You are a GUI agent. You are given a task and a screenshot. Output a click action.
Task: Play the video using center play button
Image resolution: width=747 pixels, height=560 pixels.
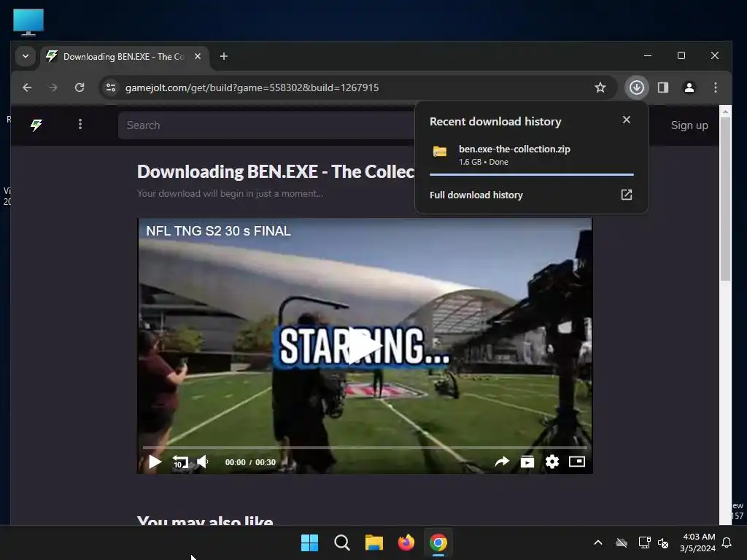[365, 346]
